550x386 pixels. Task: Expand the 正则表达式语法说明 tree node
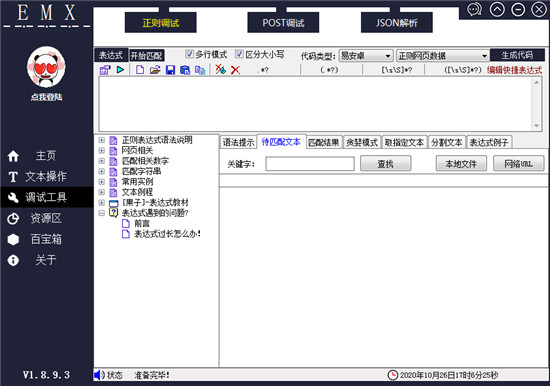[102, 140]
